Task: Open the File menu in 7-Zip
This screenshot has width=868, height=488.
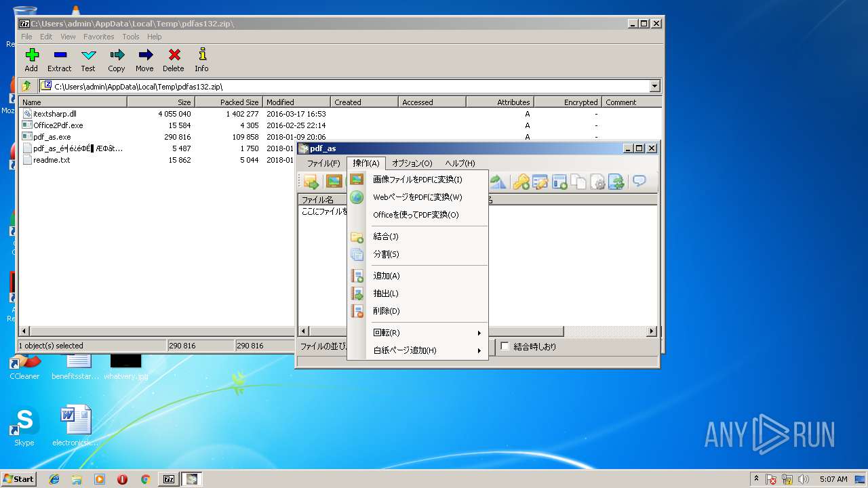Action: pyautogui.click(x=26, y=37)
